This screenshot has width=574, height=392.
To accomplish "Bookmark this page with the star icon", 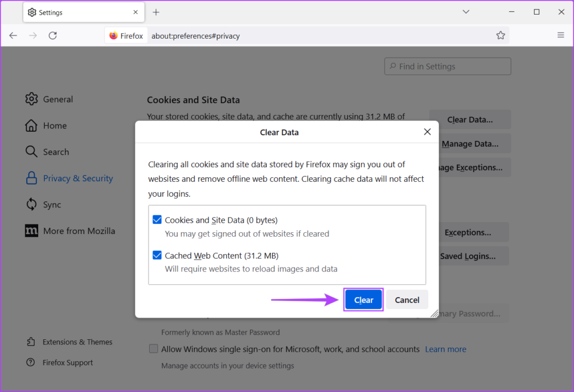I will point(500,35).
